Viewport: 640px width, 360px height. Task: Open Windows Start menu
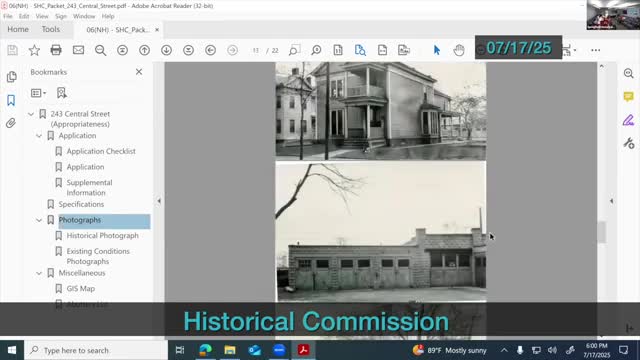pyautogui.click(x=12, y=350)
